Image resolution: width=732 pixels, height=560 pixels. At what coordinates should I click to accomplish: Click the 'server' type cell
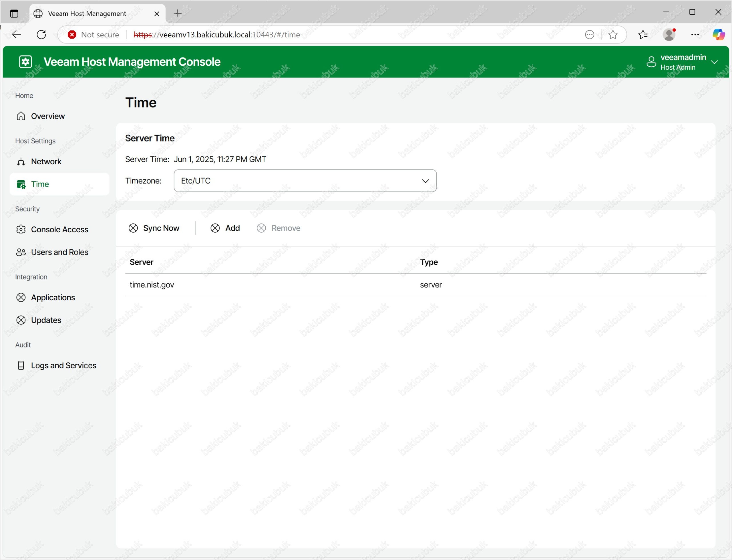[x=431, y=285]
